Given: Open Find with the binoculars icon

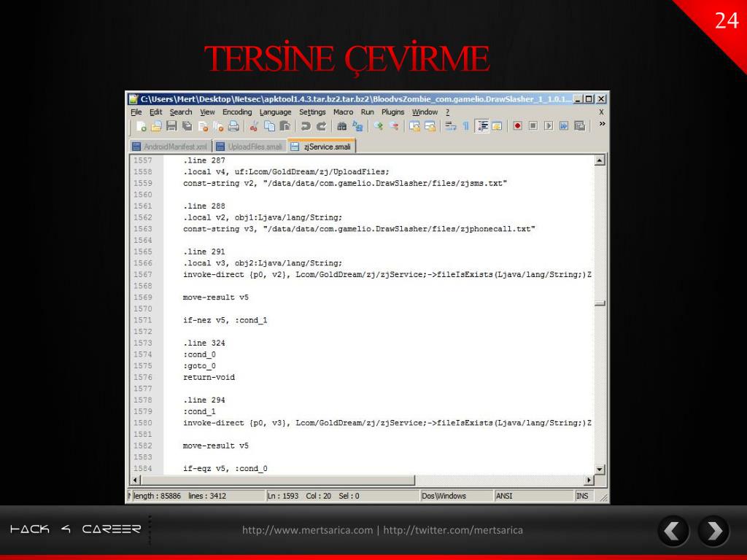Looking at the screenshot, I should coord(341,126).
